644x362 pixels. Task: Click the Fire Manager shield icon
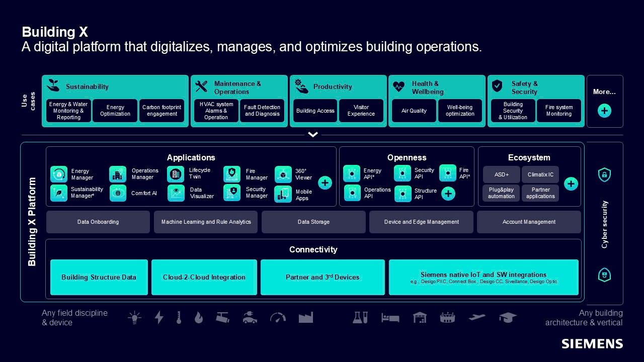click(x=232, y=174)
